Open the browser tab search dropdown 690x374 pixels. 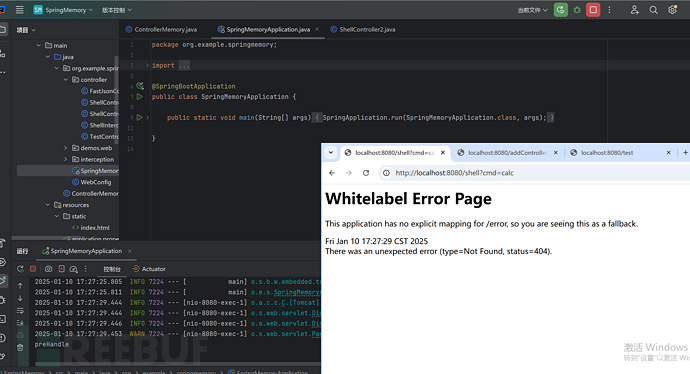(331, 153)
